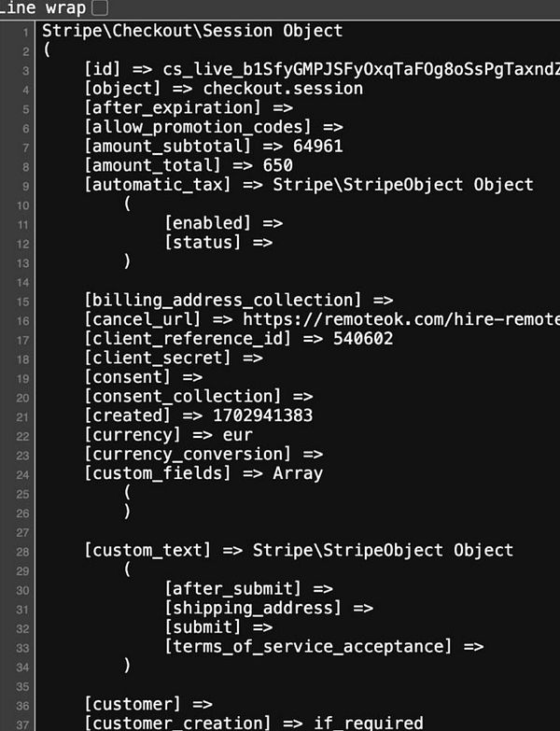Viewport: 560px width, 731px height.
Task: Click the amount_subtotal value 64961
Action: click(x=317, y=147)
